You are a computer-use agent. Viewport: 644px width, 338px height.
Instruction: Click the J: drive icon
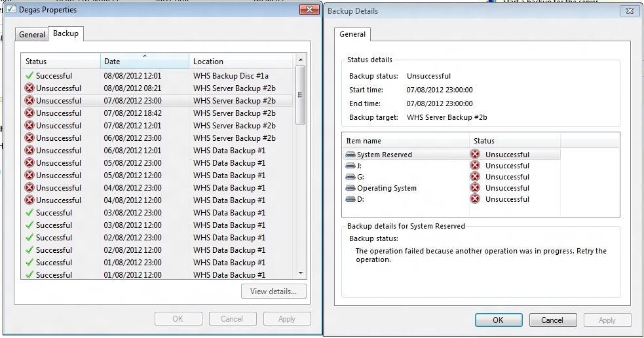click(350, 166)
